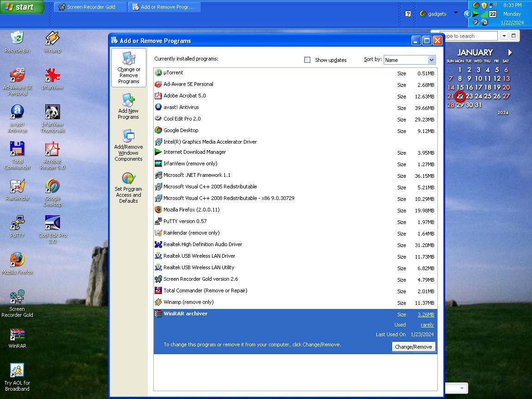This screenshot has width=532, height=399.
Task: Click Total Commander list entry icon
Action: click(x=158, y=290)
